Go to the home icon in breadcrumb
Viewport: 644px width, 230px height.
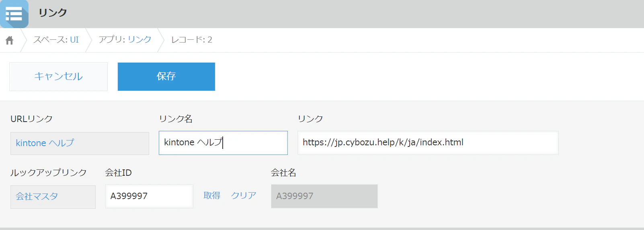click(x=10, y=40)
